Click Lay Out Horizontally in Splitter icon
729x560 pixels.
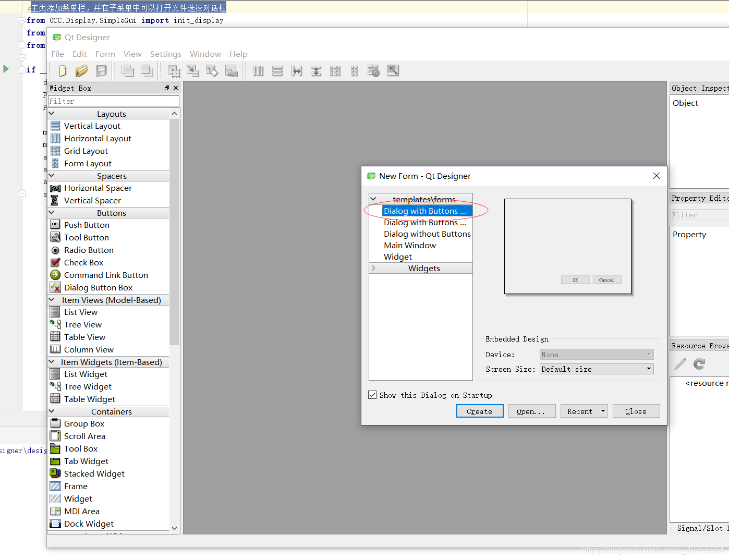click(297, 71)
